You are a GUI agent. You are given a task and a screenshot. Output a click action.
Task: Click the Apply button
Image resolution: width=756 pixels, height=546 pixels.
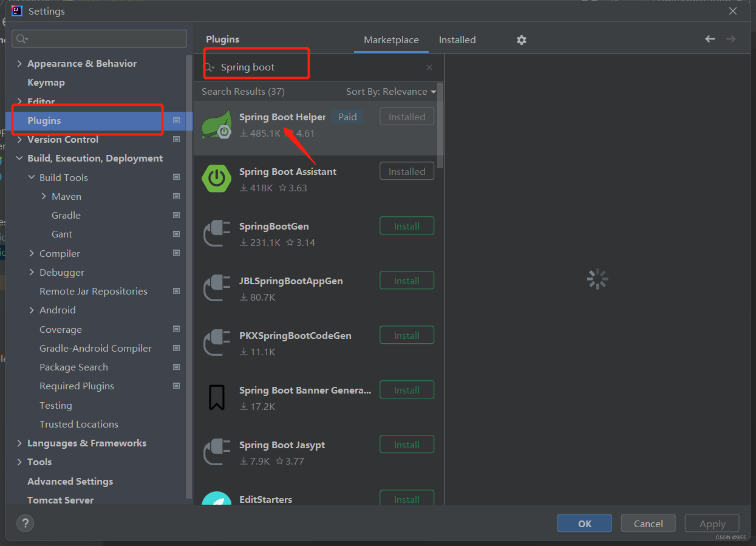tap(712, 524)
